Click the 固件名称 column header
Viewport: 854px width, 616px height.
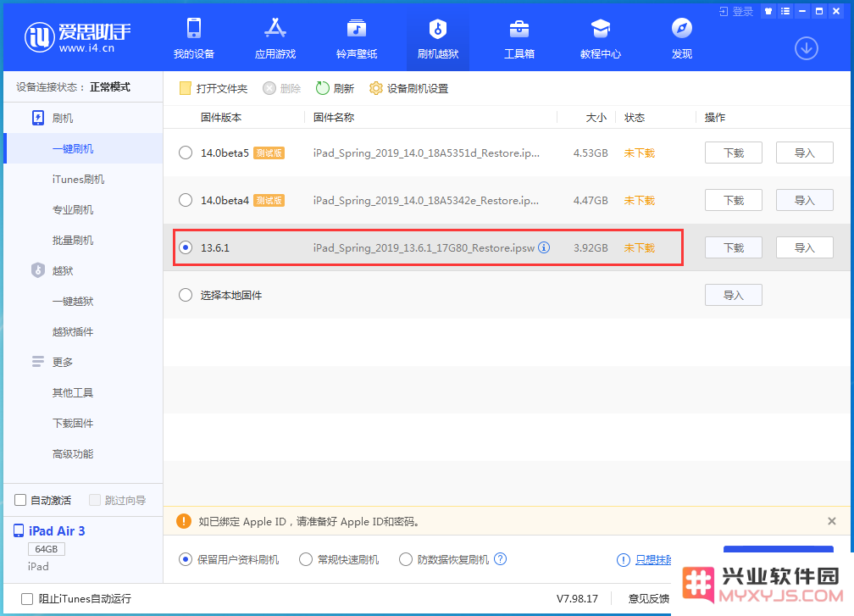pos(334,117)
